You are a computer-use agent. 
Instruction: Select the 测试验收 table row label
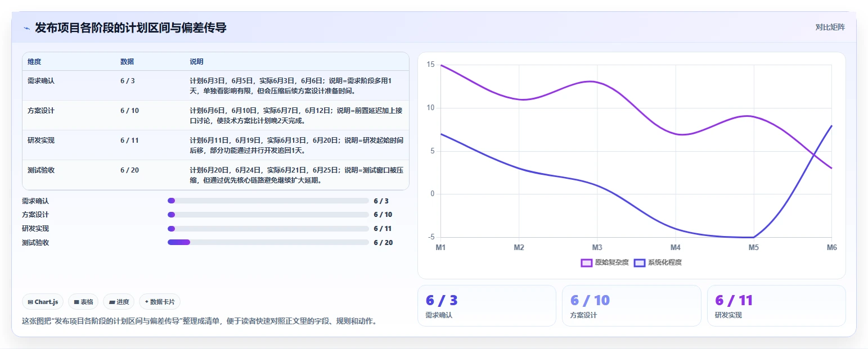pyautogui.click(x=41, y=170)
